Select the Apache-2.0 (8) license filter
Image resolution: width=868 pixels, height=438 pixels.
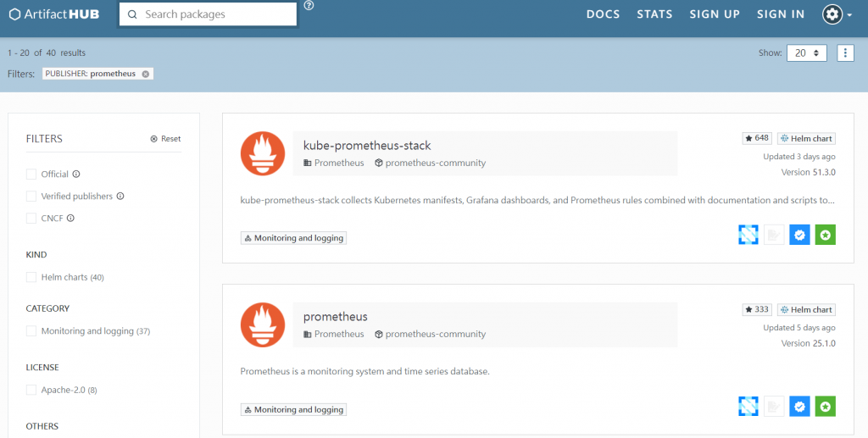(31, 390)
